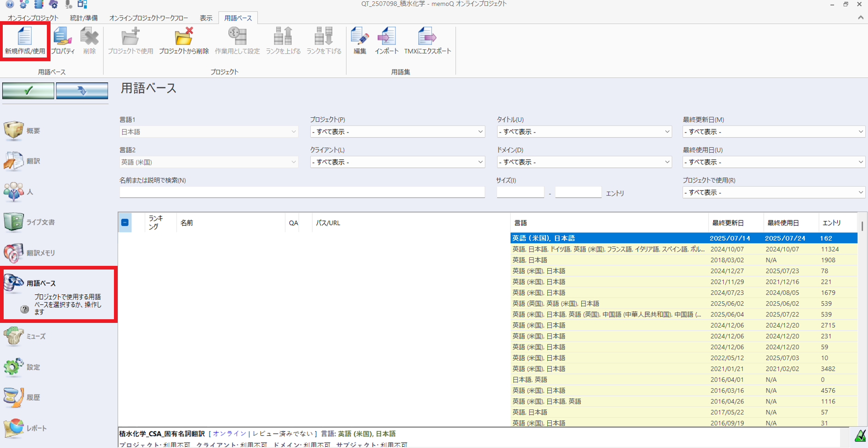Open the 人 sidebar section
The image size is (868, 448).
[x=19, y=192]
